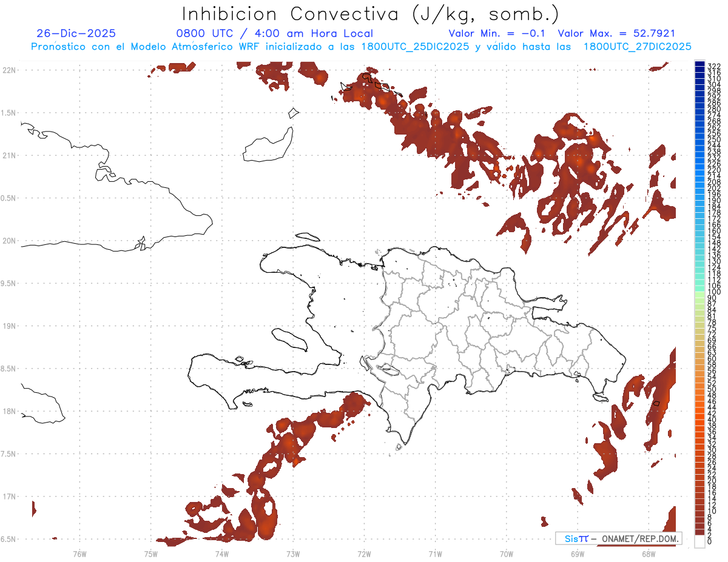Click the time '0800 UTC / 4:00 am Hora Local'

(x=274, y=33)
